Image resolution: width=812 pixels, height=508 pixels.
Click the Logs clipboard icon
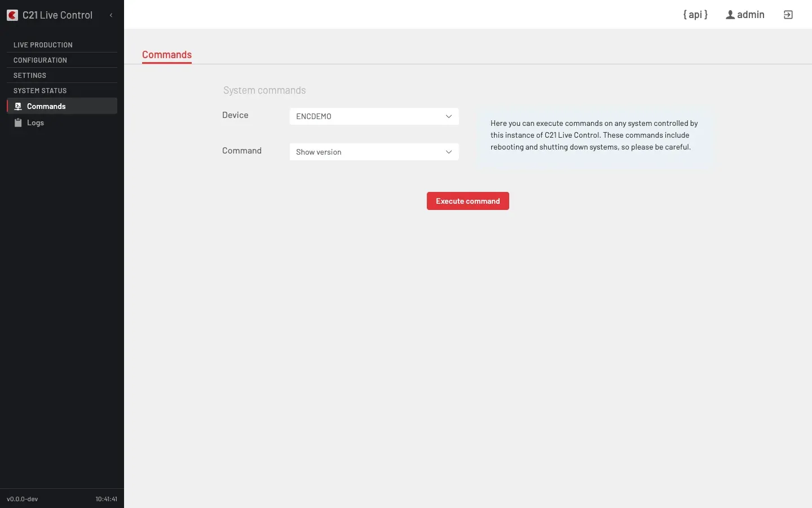coord(18,122)
